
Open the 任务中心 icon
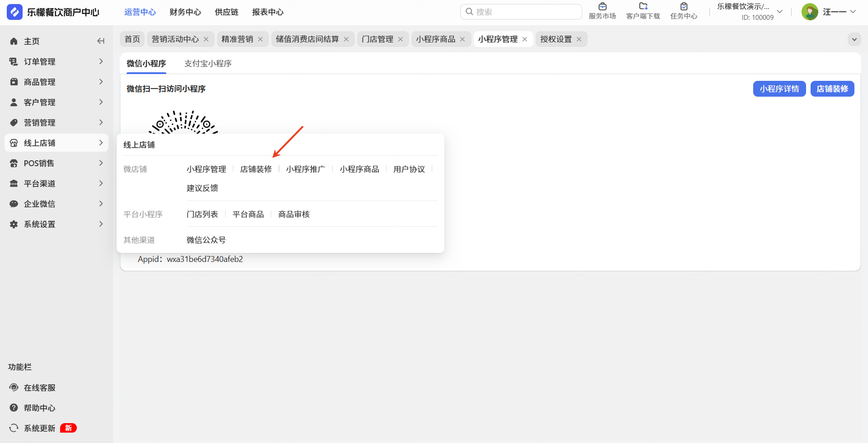(684, 7)
